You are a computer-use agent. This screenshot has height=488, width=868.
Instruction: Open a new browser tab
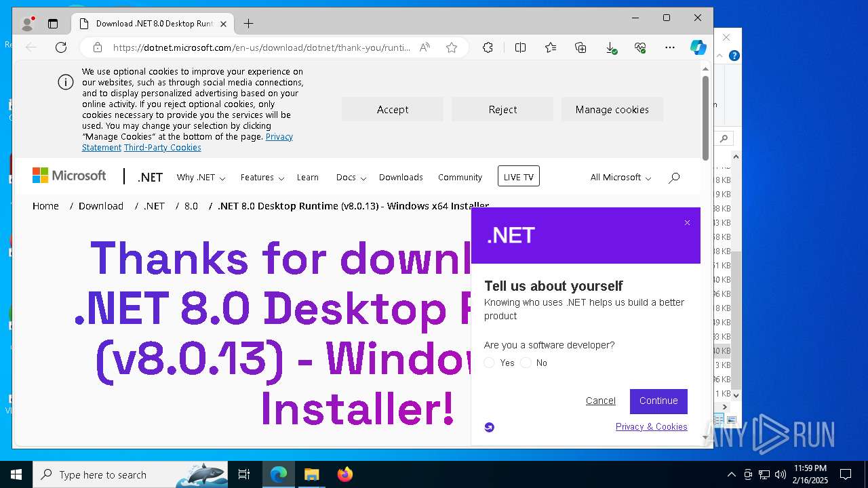click(248, 24)
